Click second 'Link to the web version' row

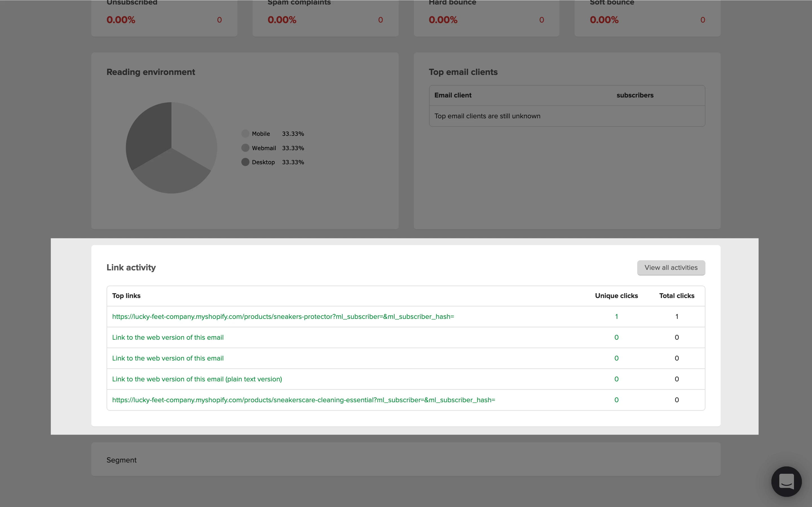tap(168, 358)
